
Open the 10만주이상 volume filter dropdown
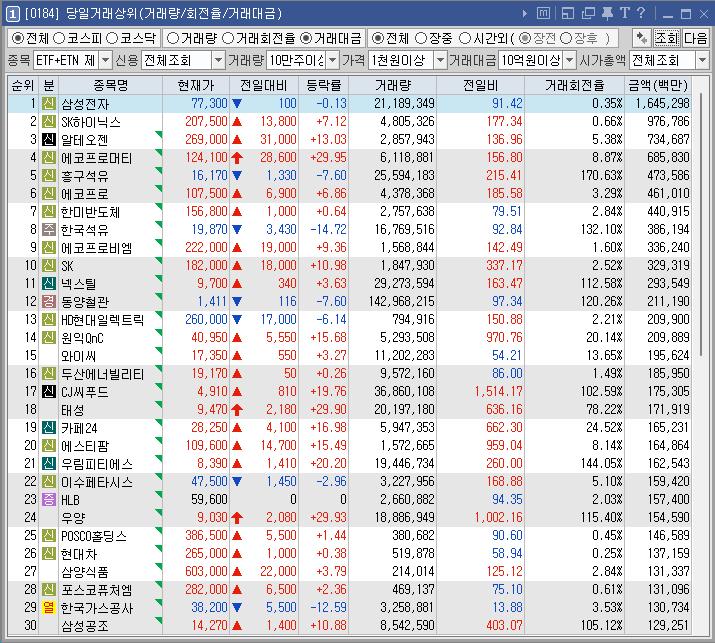click(332, 60)
